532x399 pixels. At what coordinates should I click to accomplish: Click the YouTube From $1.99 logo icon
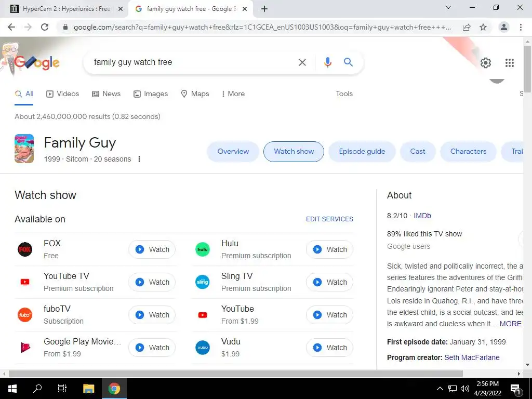203,315
